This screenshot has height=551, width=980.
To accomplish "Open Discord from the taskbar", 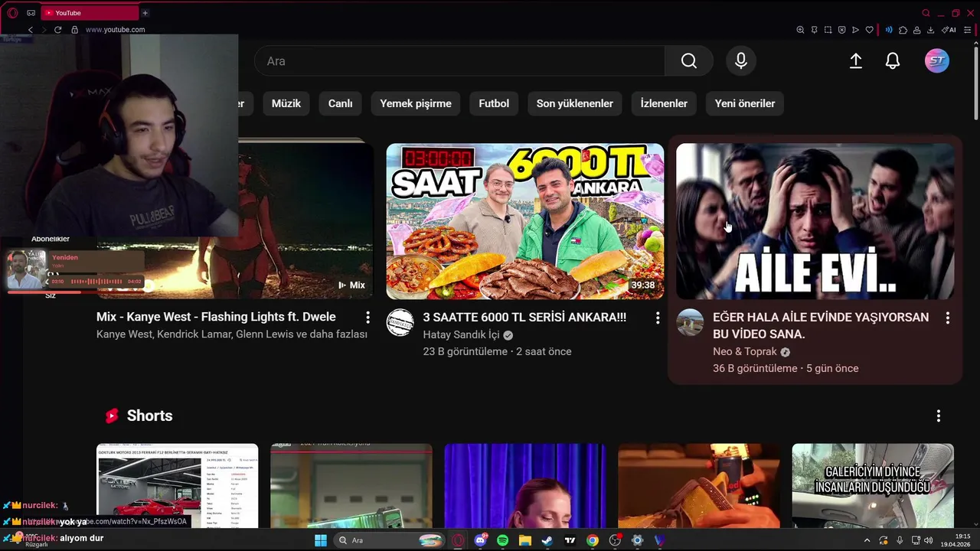I will [481, 540].
